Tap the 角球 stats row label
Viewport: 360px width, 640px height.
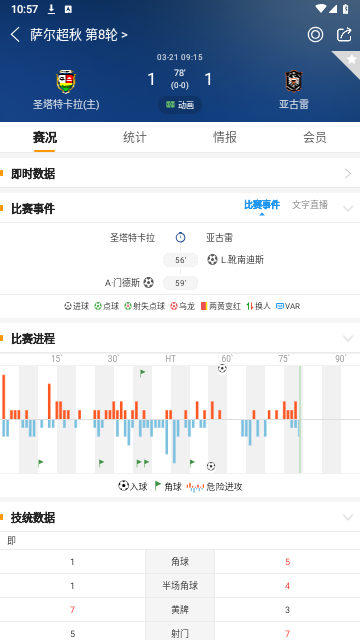(180, 562)
